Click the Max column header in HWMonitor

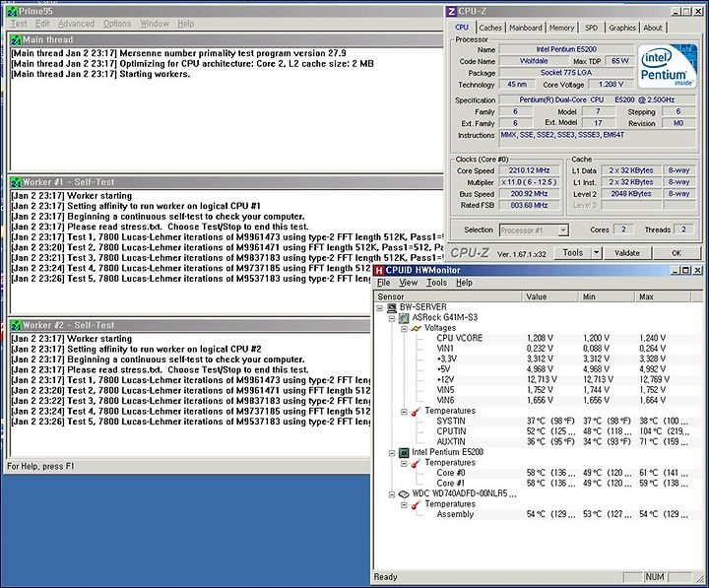[663, 296]
